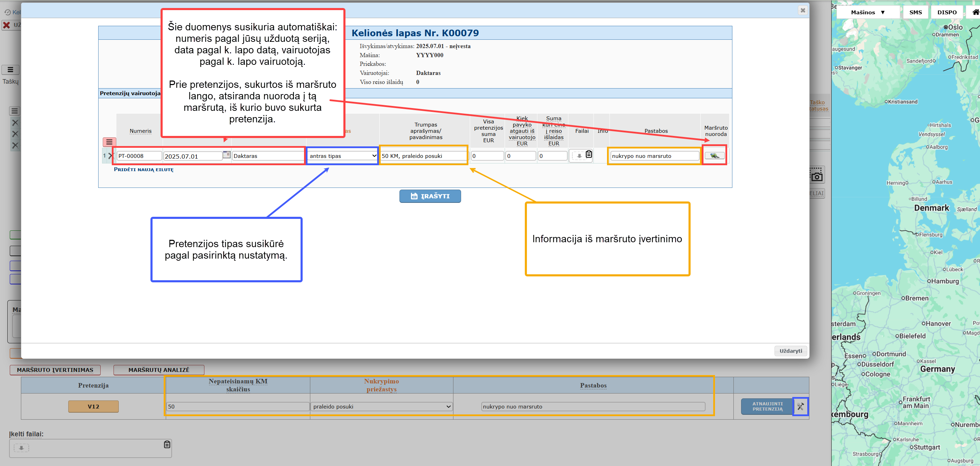Click ATNAUJINTI PRETENZIJĄ button
The height and width of the screenshot is (466, 980).
767,406
